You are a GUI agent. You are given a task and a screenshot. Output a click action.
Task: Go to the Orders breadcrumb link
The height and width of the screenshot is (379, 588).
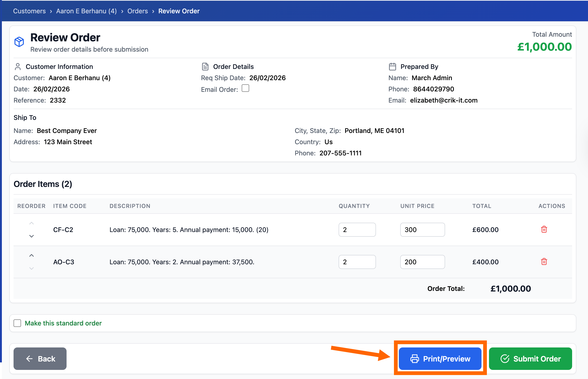coord(138,11)
